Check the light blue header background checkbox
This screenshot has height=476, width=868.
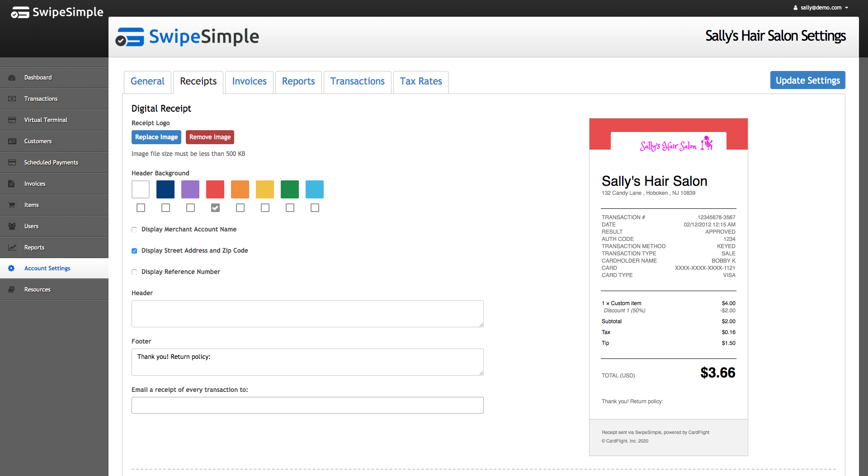click(x=315, y=208)
